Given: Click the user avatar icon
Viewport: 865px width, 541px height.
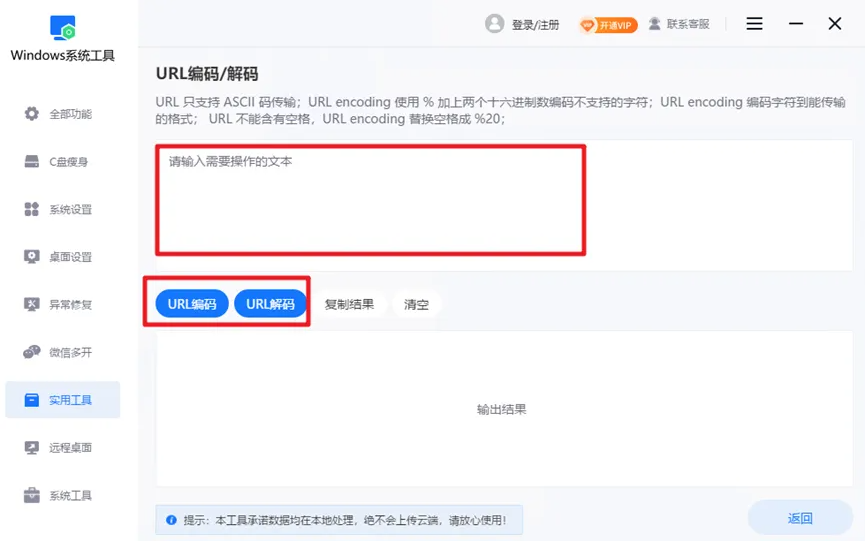Looking at the screenshot, I should [494, 24].
